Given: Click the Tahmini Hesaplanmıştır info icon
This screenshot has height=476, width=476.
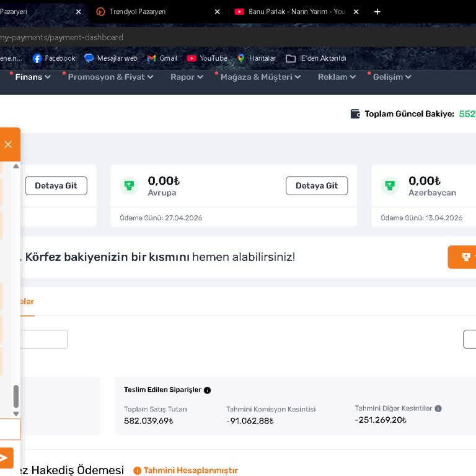Looking at the screenshot, I should [137, 470].
